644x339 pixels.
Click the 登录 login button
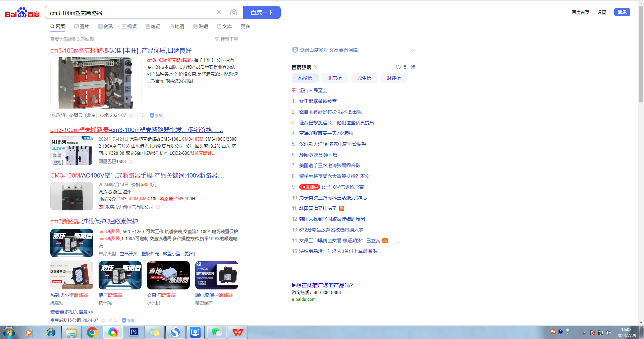coord(622,12)
